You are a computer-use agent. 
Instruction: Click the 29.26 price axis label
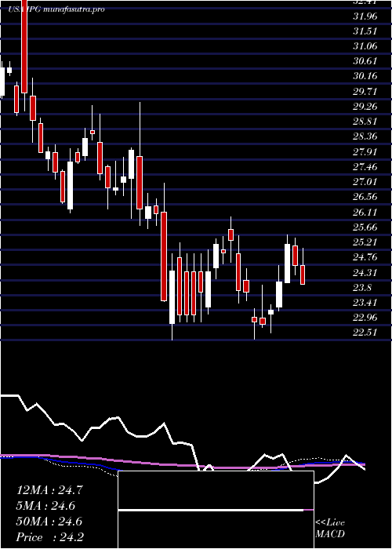(365, 107)
